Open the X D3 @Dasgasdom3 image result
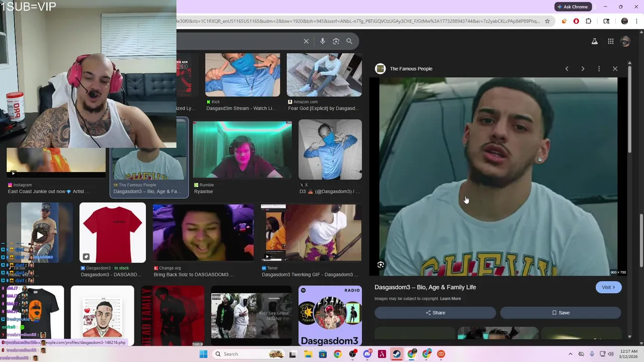This screenshot has width=644, height=362. tap(330, 150)
